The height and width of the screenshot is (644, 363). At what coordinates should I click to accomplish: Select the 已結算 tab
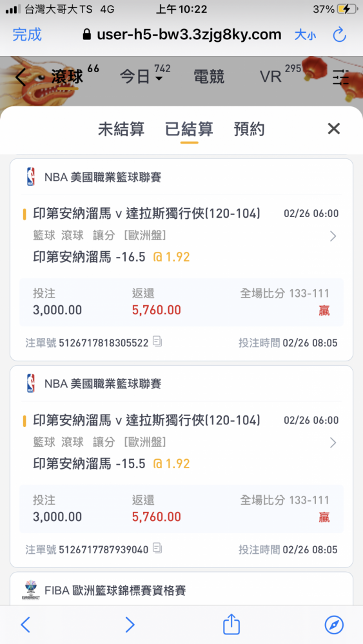pyautogui.click(x=189, y=129)
